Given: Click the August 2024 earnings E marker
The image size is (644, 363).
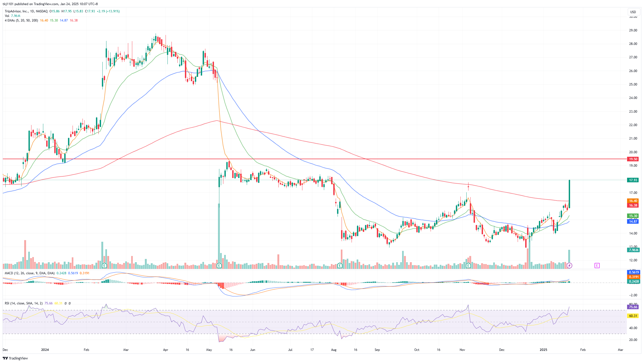Looking at the screenshot, I should [x=340, y=266].
